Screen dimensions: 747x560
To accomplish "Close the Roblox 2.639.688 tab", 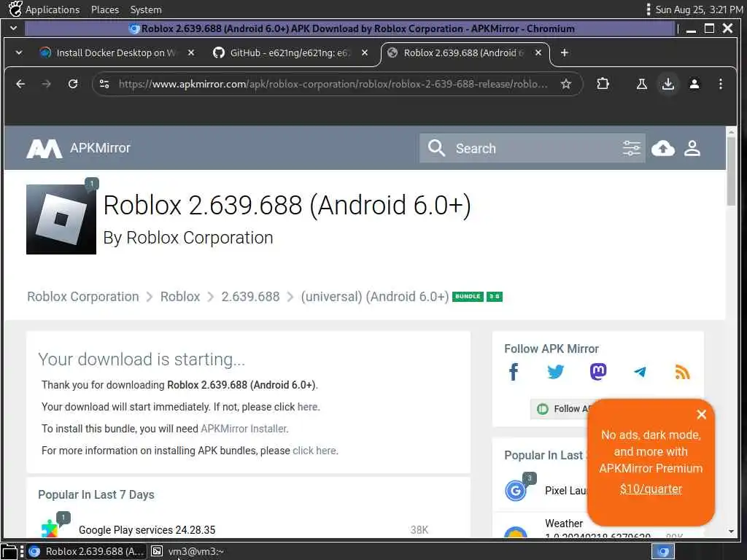I will [x=538, y=52].
